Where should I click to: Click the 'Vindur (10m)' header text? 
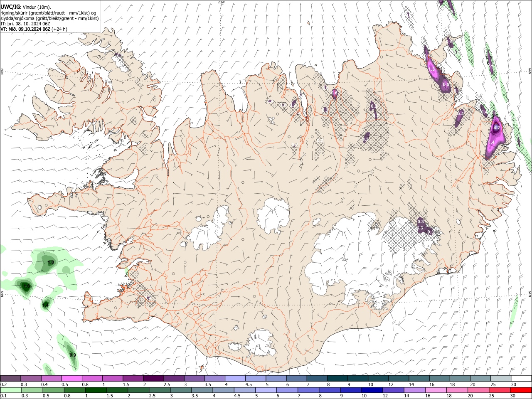37,7
